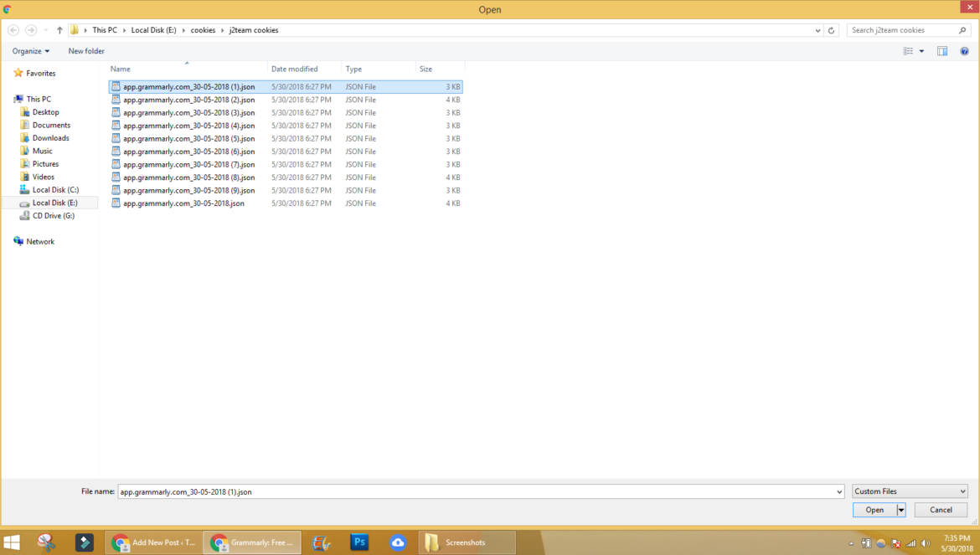Refresh the j2team cookies folder
The width and height of the screenshot is (980, 555).
(x=831, y=30)
